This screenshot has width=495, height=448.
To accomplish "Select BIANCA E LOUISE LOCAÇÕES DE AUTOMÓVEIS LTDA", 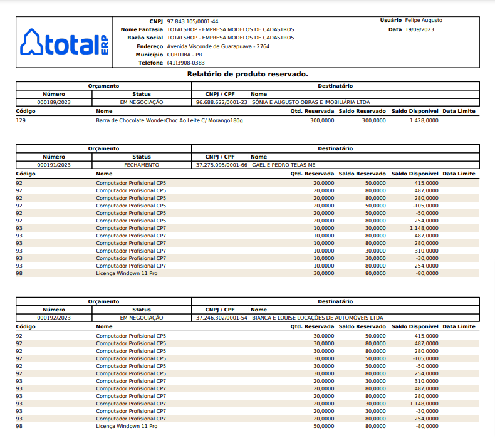I will [x=318, y=318].
